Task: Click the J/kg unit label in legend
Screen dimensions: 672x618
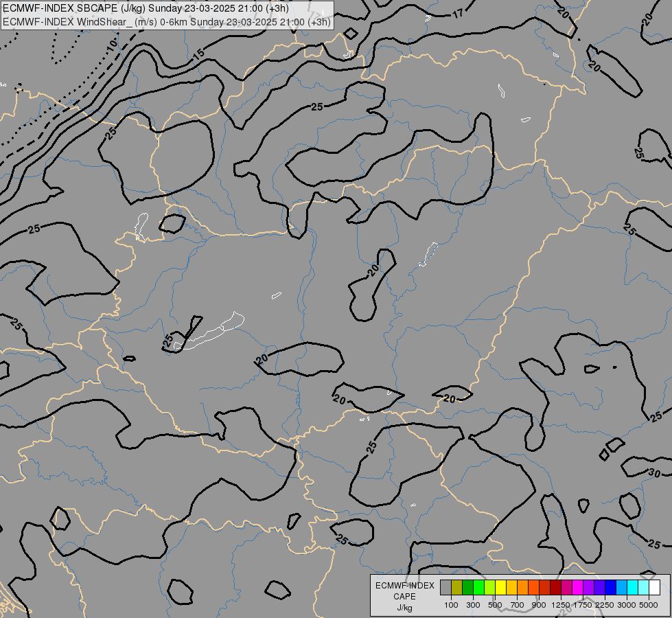Action: click(404, 608)
